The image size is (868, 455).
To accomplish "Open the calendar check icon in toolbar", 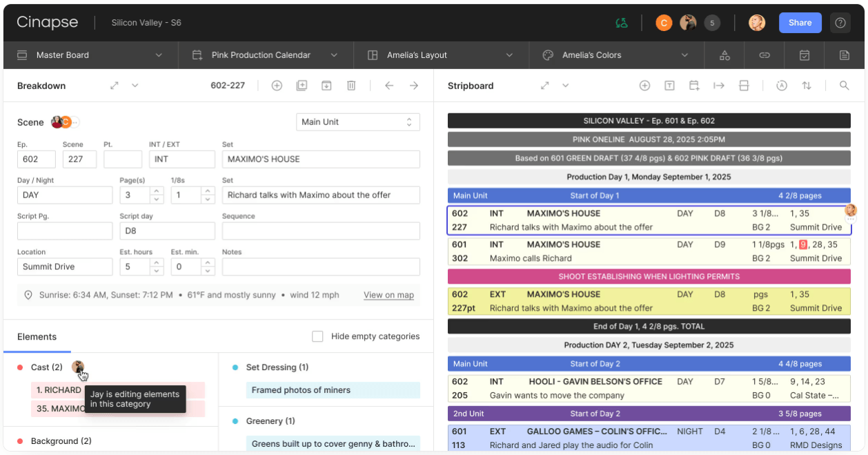I will click(x=805, y=55).
